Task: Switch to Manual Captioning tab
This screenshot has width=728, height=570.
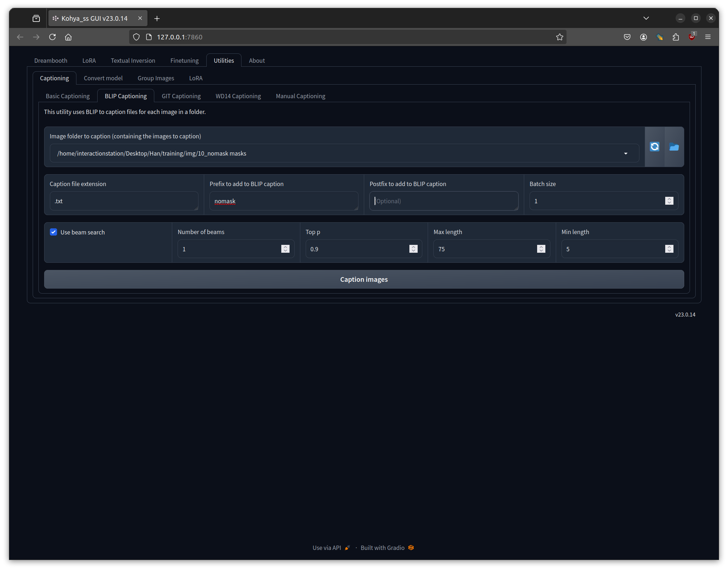Action: click(301, 96)
